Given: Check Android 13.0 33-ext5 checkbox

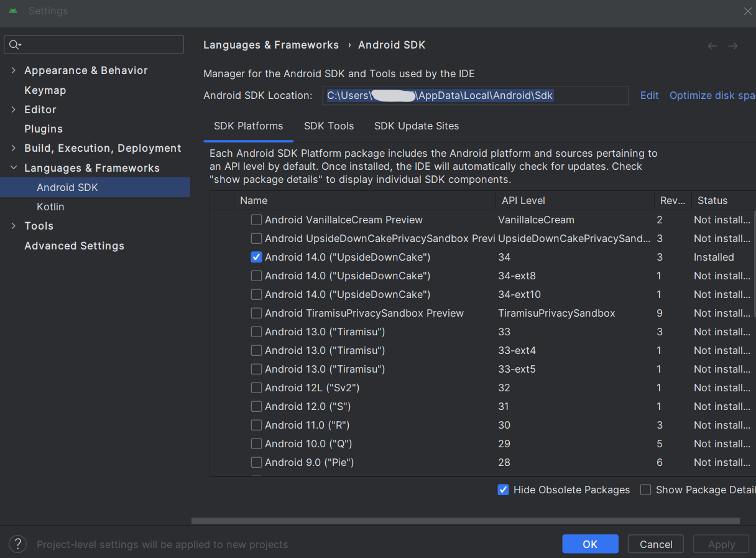Looking at the screenshot, I should coord(256,369).
